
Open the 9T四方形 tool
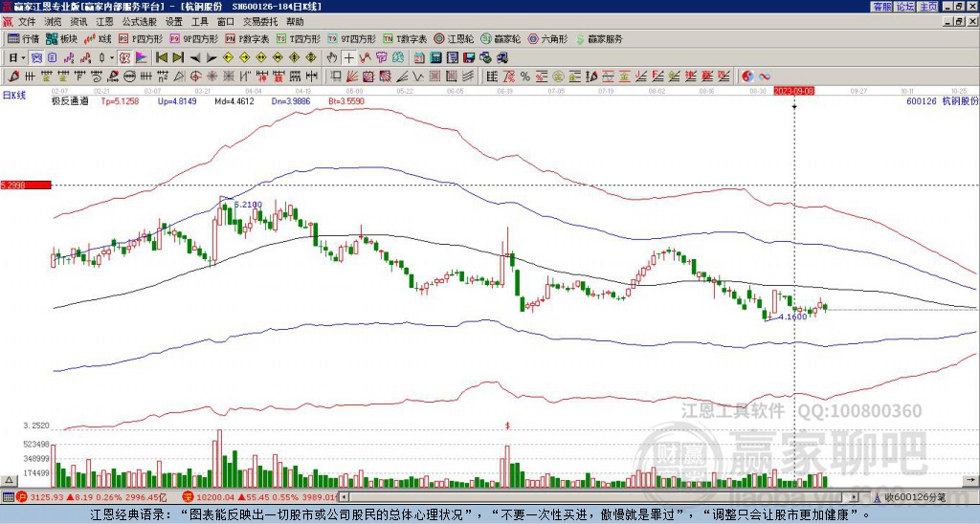click(x=352, y=39)
